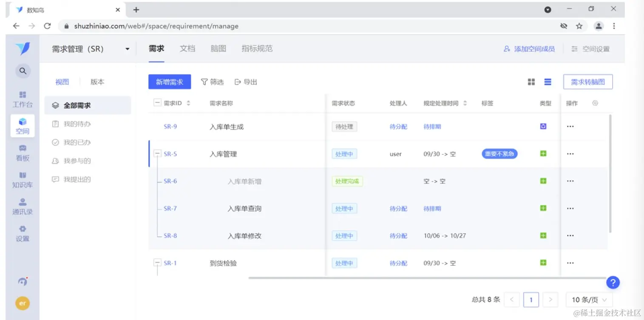Image resolution: width=644 pixels, height=320 pixels.
Task: Click the 新增需求 button
Action: (170, 82)
